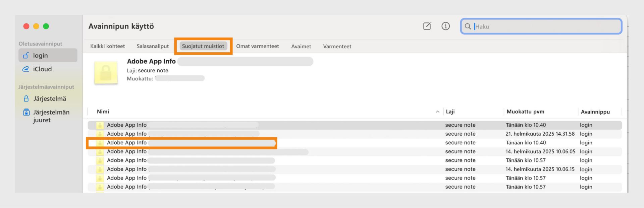Click the Järjestelmä padlock icon
The height and width of the screenshot is (208, 644).
click(x=26, y=98)
